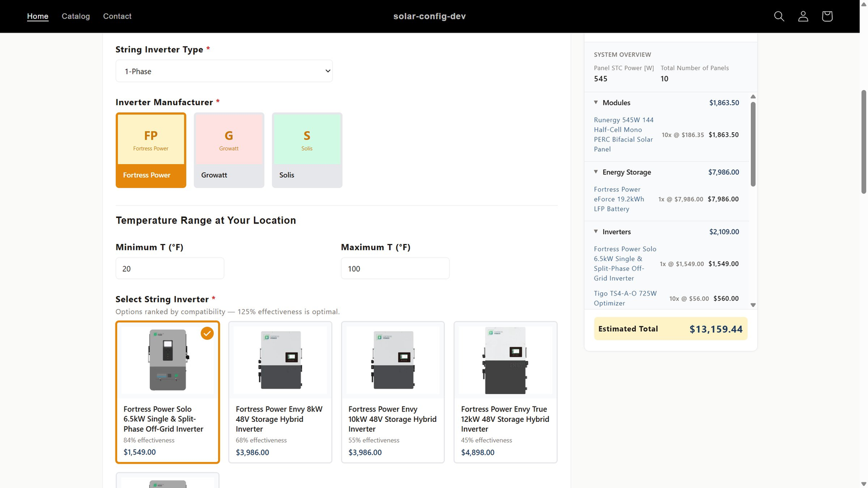Click the solar-config-dev site title
The image size is (868, 488).
(x=430, y=16)
